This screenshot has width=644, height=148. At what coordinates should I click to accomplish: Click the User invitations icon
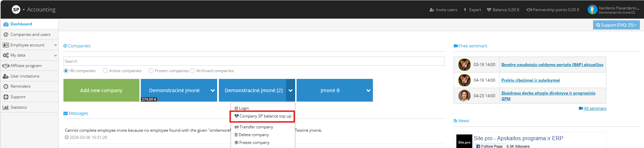tap(6, 76)
